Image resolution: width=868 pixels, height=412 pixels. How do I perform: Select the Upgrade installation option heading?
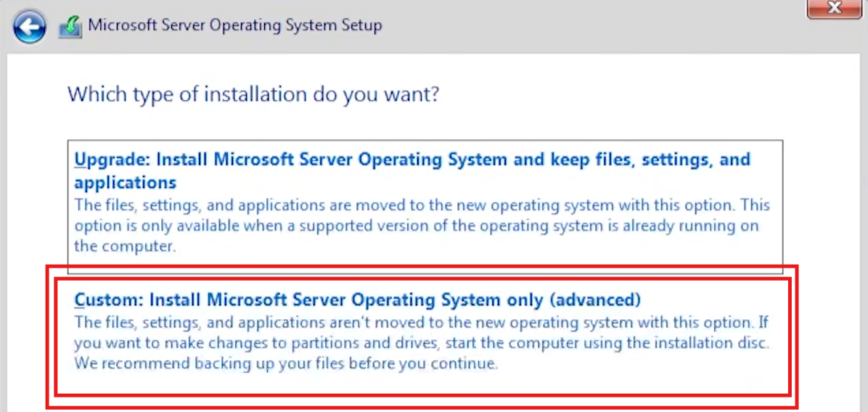[x=412, y=170]
